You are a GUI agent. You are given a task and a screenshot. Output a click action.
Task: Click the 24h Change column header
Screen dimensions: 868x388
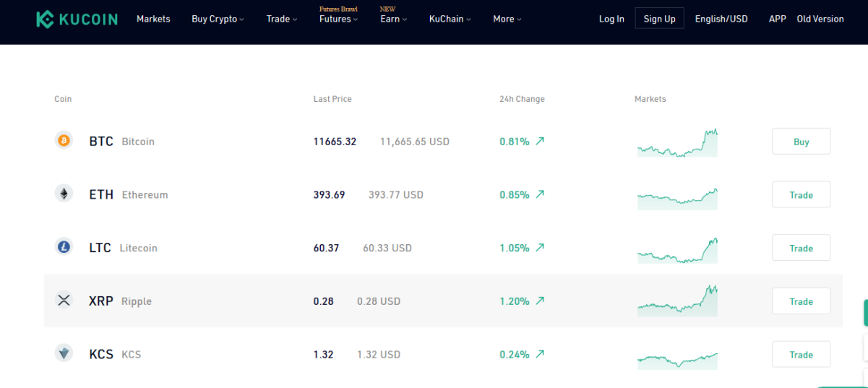point(522,99)
